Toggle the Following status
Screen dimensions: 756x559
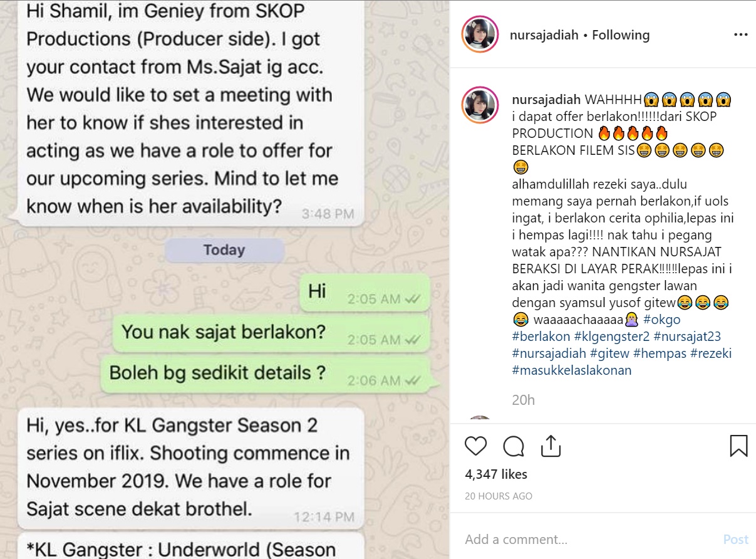coord(621,35)
